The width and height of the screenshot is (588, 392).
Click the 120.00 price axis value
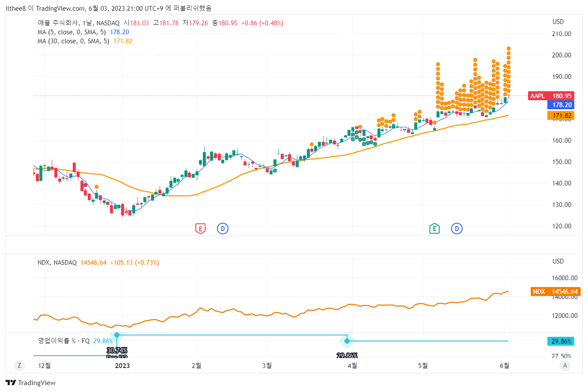click(x=561, y=226)
